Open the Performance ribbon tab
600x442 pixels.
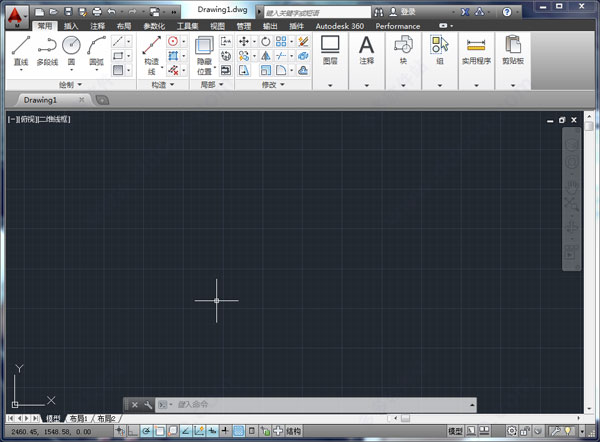point(398,26)
